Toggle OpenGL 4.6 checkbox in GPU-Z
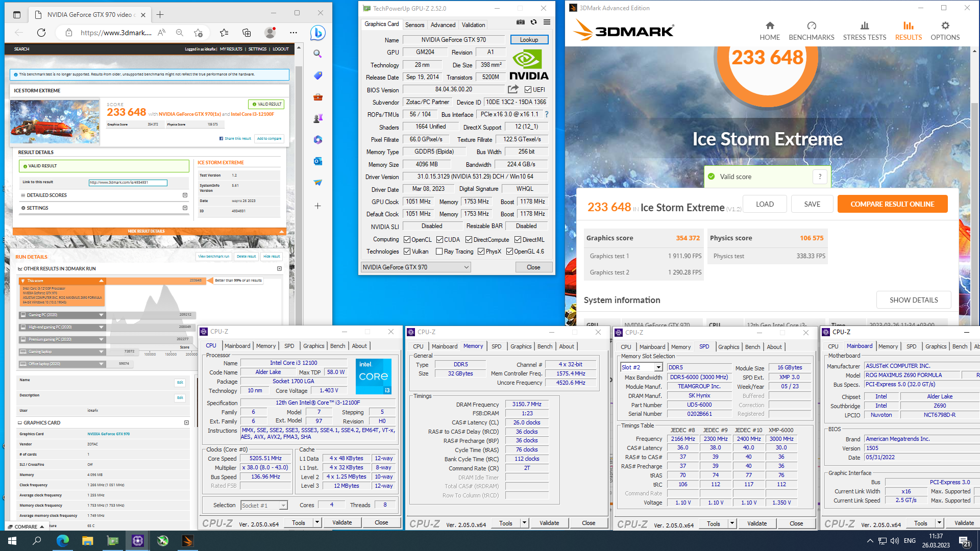980x551 pixels. tap(509, 252)
